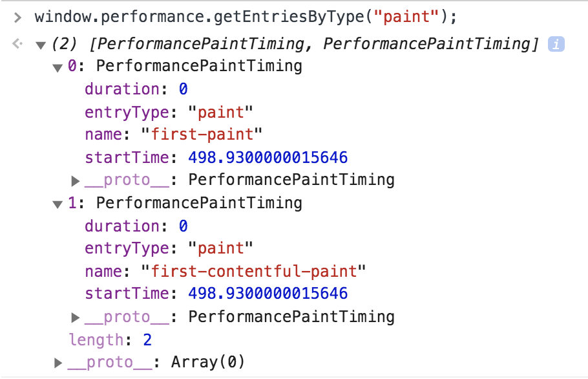
Task: Click the entryType "paint" value in entry 0
Action: (x=220, y=112)
